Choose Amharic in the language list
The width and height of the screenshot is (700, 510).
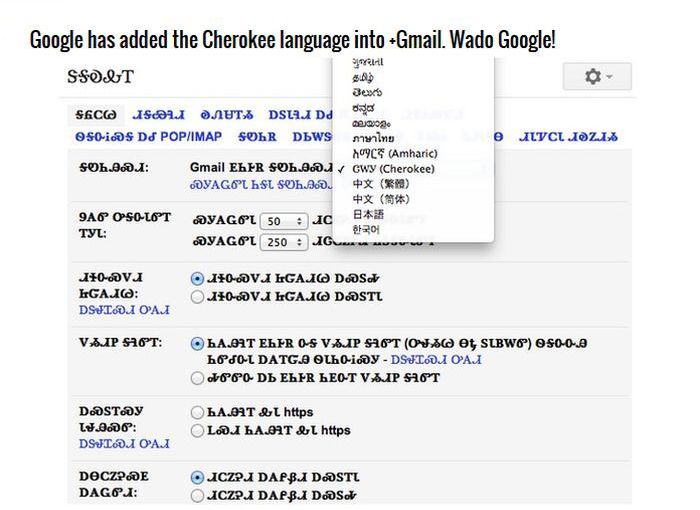(x=395, y=153)
